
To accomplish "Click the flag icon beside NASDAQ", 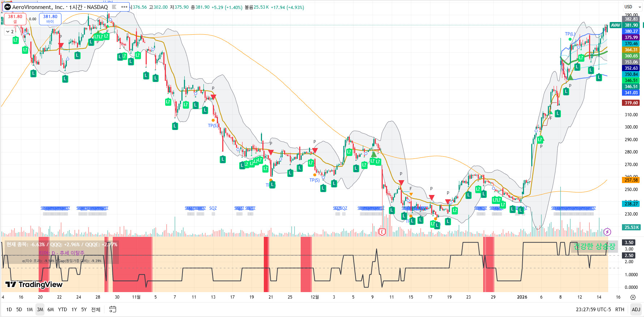I will pos(114,7).
